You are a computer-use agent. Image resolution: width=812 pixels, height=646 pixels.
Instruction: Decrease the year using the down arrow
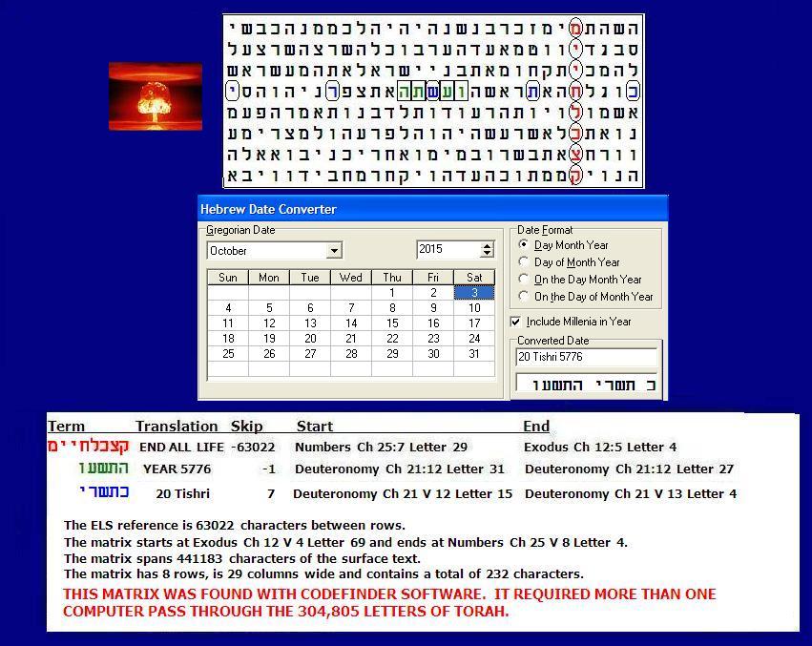click(488, 255)
